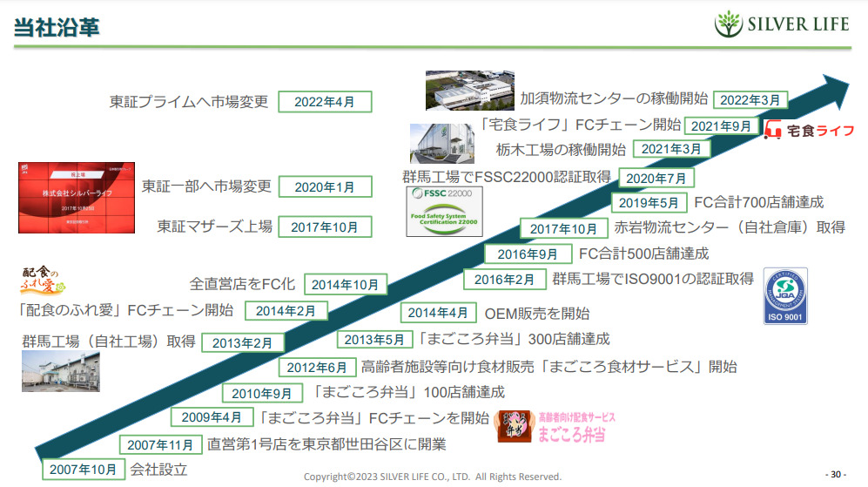This screenshot has height=487, width=868.
Task: Select the 2022年4月 date marker
Action: click(325, 101)
